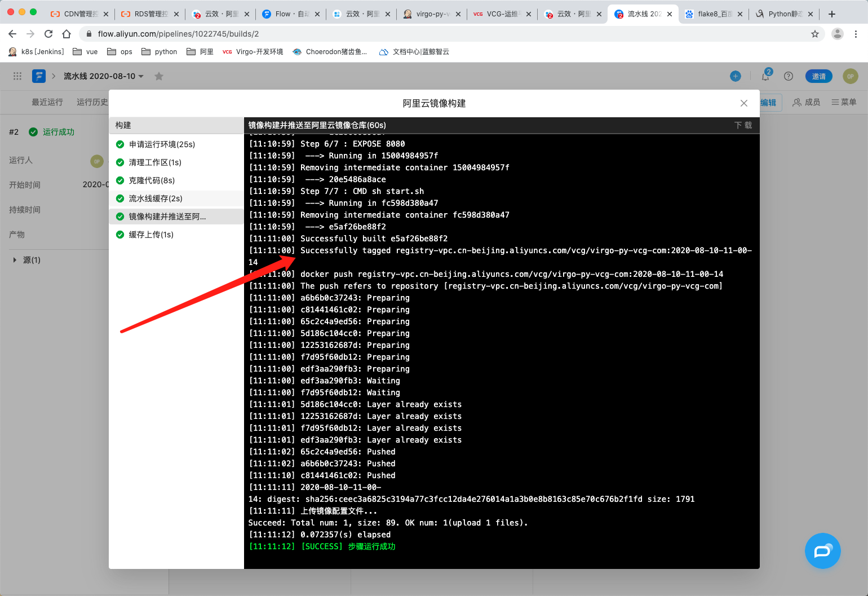This screenshot has width=868, height=596.
Task: Select the 清理工作区(1s) build step
Action: (x=176, y=162)
